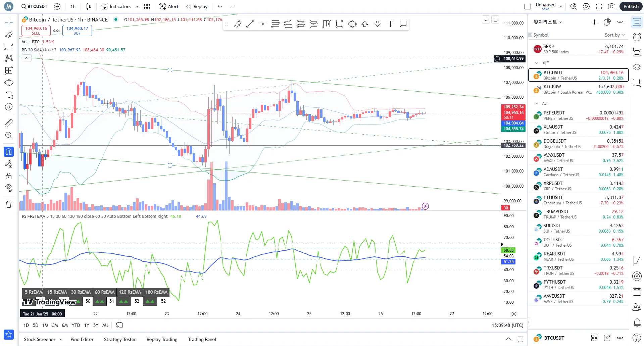Open the alerts clock panel
Viewport: 644px width, 346px height.
coord(637,37)
